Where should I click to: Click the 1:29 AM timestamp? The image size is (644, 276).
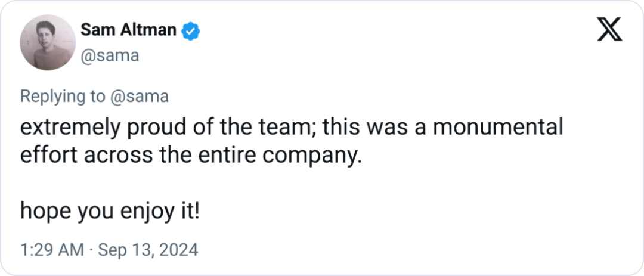(x=52, y=250)
